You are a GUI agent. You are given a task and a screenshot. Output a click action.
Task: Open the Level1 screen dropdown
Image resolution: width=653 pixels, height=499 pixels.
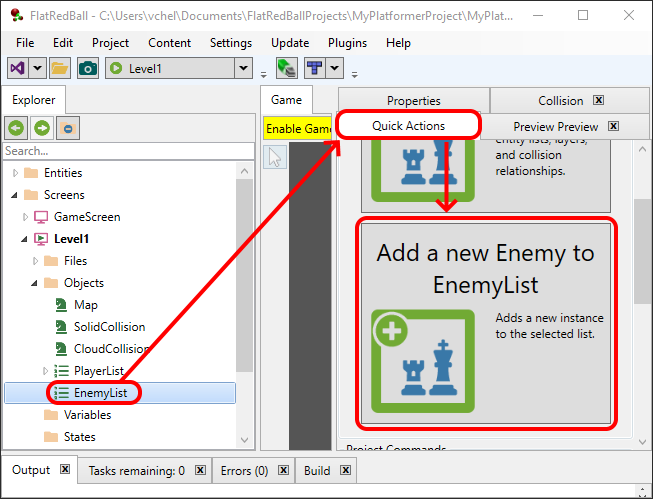click(243, 68)
